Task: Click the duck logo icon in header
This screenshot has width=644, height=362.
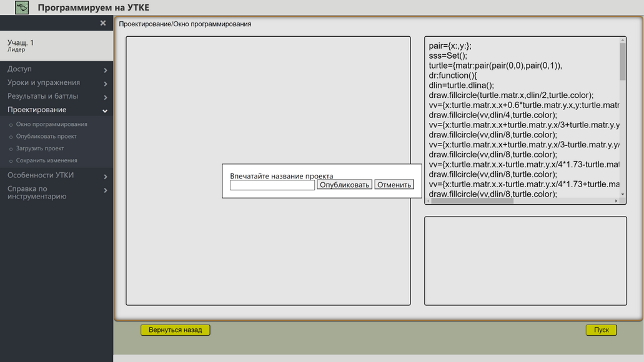Action: point(22,7)
